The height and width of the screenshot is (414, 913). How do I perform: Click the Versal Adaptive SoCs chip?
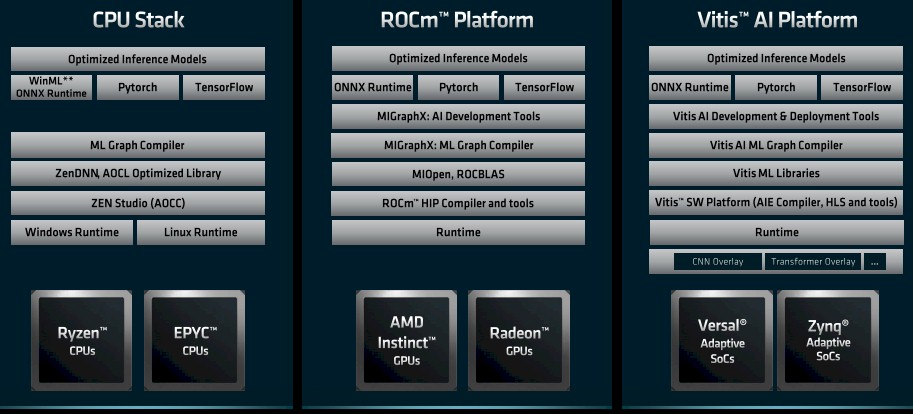[x=721, y=341]
